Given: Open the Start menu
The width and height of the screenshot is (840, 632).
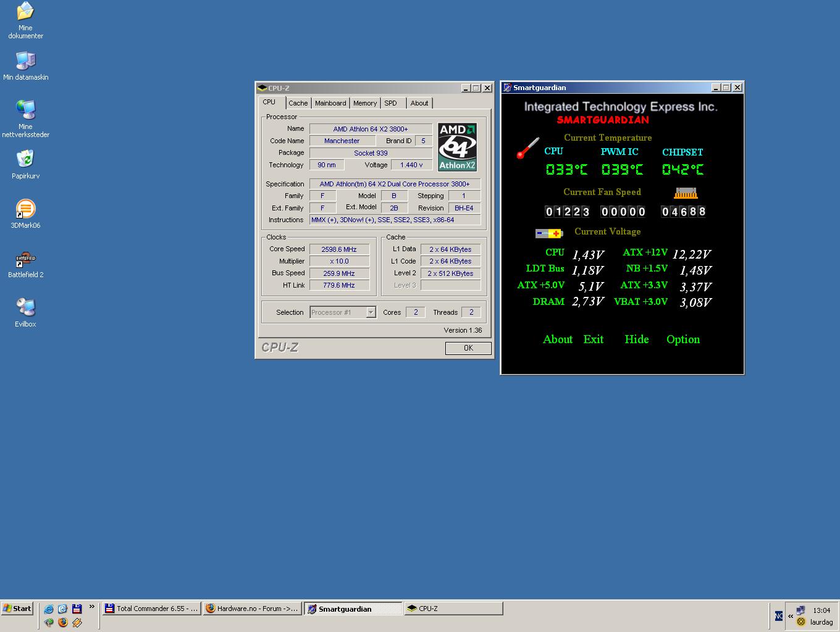Looking at the screenshot, I should pos(17,609).
